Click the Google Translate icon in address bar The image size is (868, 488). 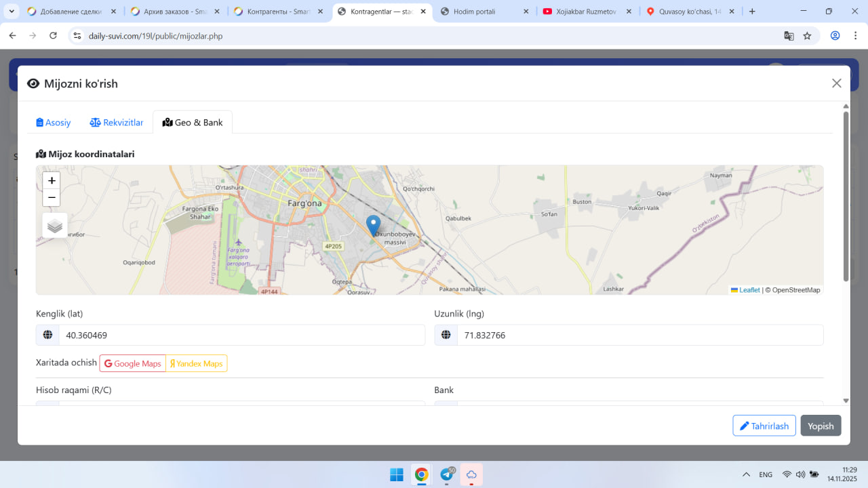pyautogui.click(x=789, y=36)
